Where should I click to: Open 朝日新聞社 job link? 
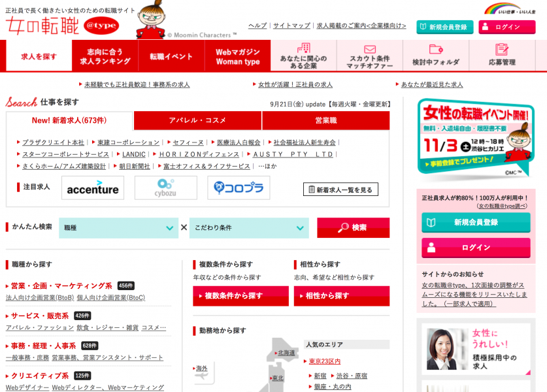[x=135, y=167]
